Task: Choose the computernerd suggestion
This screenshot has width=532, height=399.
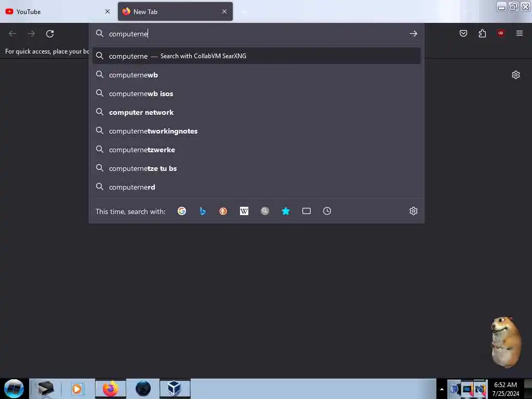Action: tap(257, 187)
